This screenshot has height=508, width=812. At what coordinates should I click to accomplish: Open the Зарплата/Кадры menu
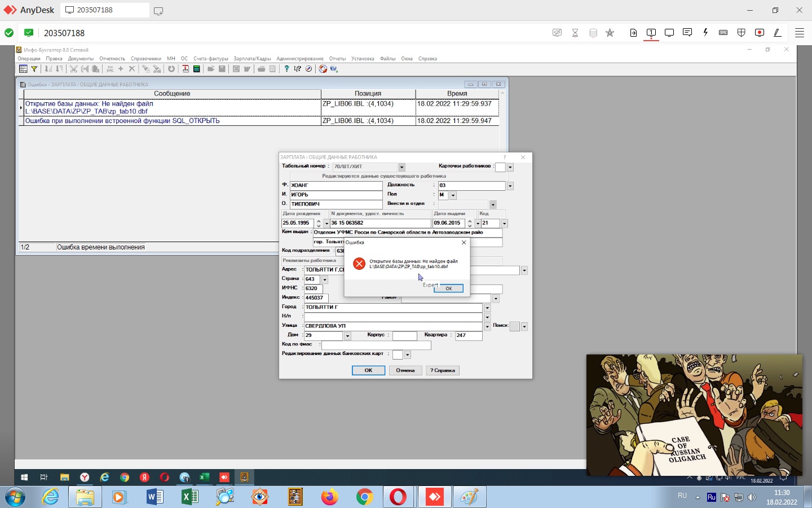coord(252,59)
